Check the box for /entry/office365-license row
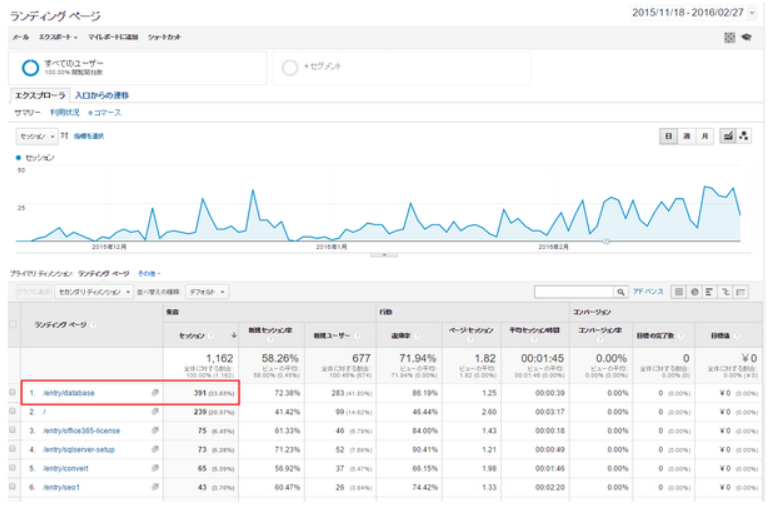 pyautogui.click(x=12, y=430)
